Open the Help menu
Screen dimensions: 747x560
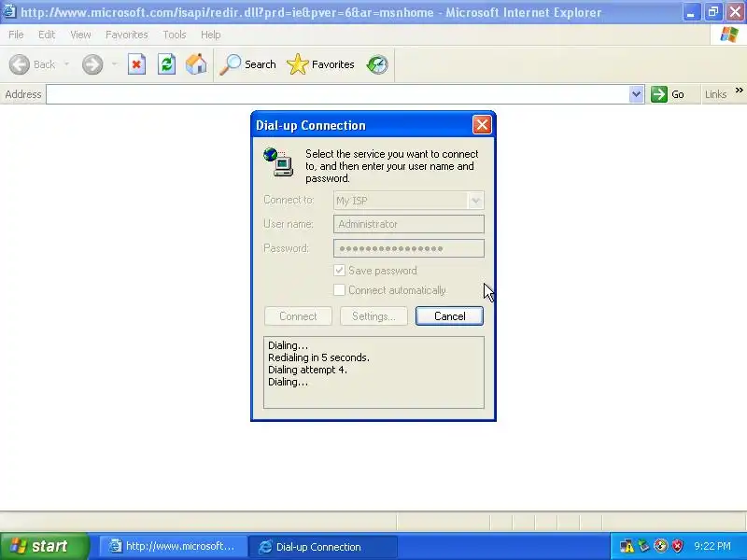(211, 35)
